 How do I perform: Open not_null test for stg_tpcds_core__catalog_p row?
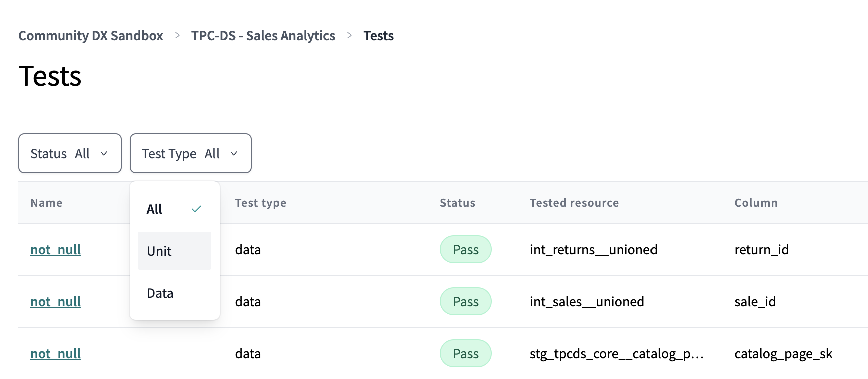(56, 354)
